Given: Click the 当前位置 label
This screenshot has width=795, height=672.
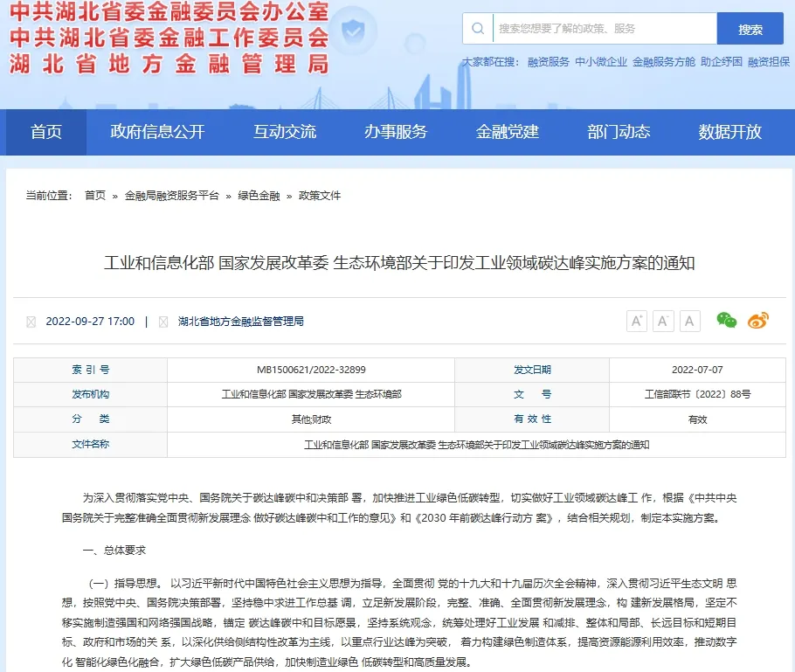Looking at the screenshot, I should pyautogui.click(x=49, y=195).
